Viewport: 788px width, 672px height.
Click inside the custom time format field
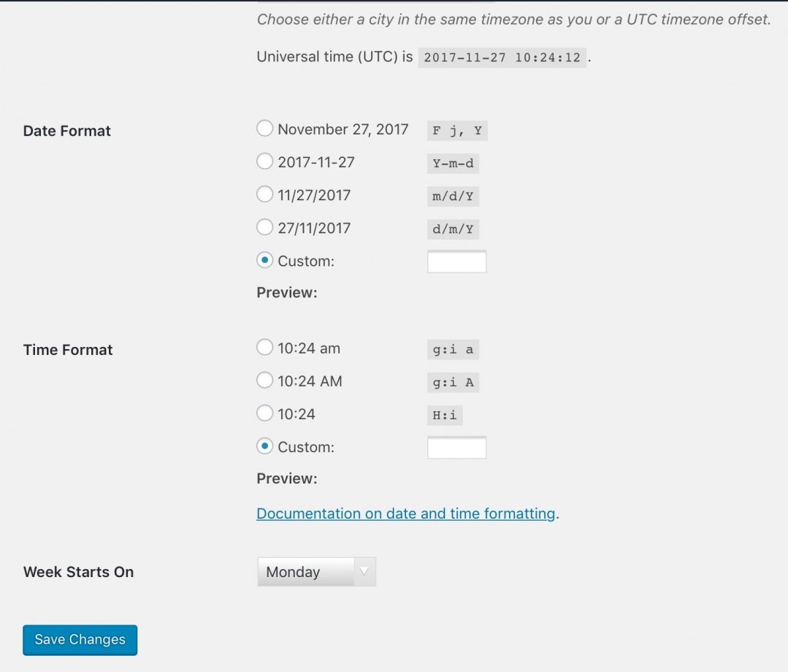click(456, 446)
